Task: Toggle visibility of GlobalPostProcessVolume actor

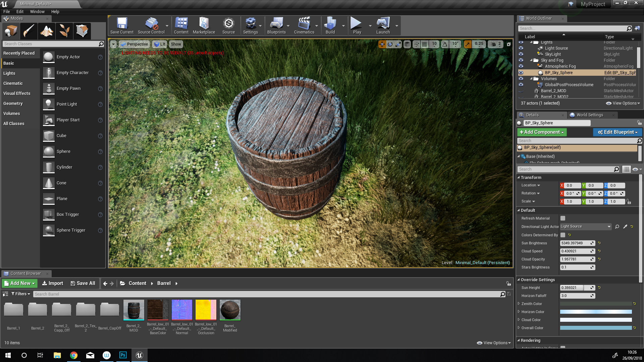Action: click(x=521, y=85)
